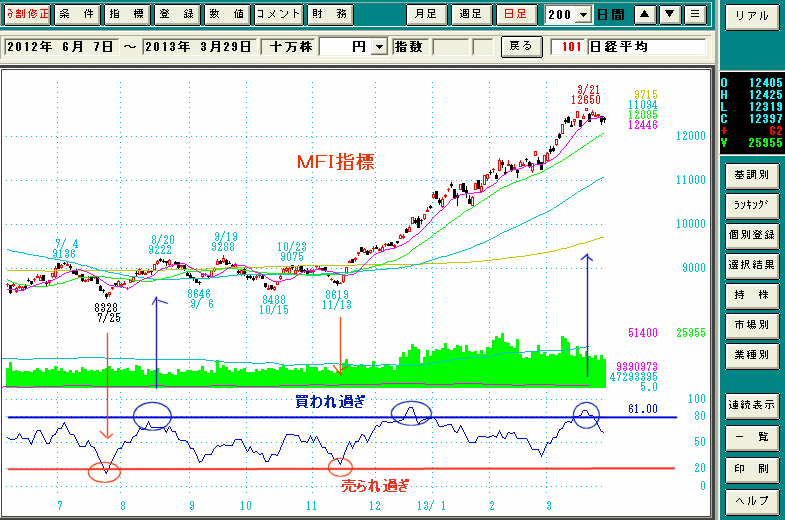Select the 日足 daily candles option

coord(515,14)
